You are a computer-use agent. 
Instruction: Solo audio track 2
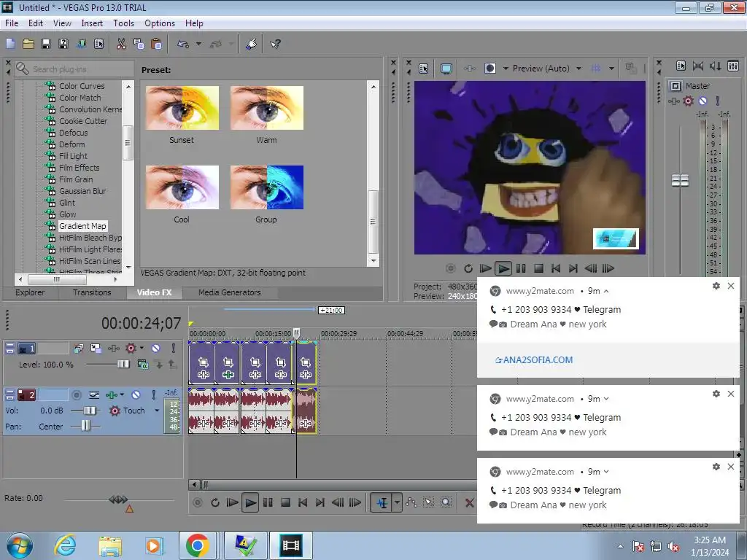153,394
